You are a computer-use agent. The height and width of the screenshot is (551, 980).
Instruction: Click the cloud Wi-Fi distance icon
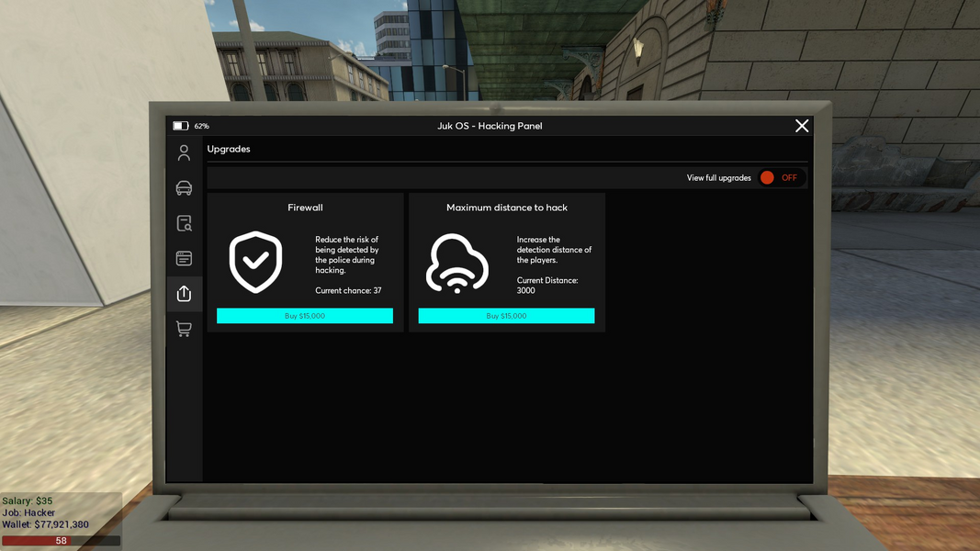coord(457,264)
